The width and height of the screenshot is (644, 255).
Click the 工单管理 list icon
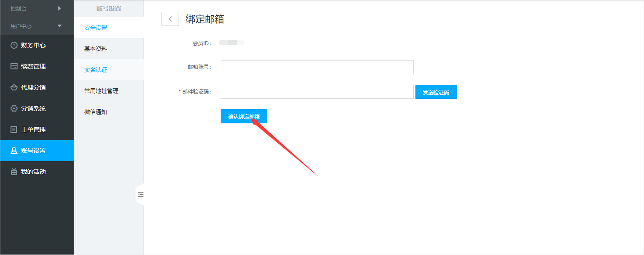pos(14,129)
